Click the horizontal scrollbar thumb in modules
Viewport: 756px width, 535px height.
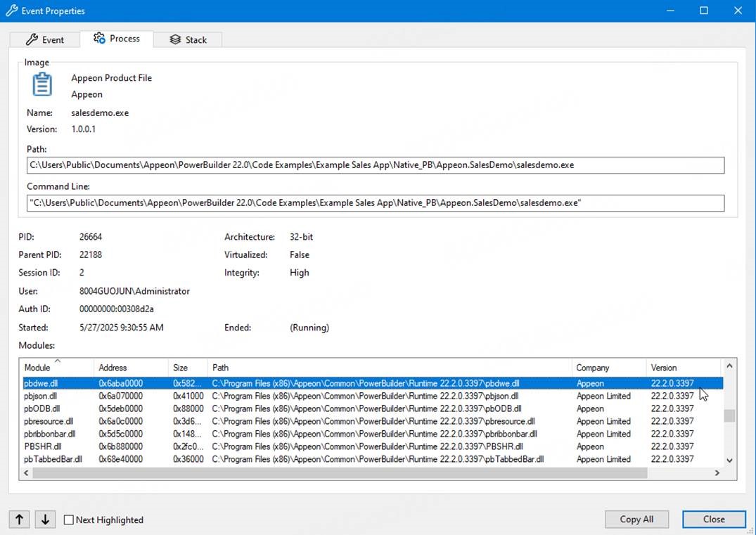coord(340,473)
